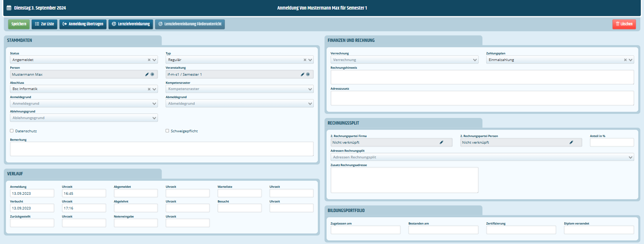The width and height of the screenshot is (644, 244).
Task: Open the Ablehnungsgrund dropdown
Action: (x=84, y=118)
